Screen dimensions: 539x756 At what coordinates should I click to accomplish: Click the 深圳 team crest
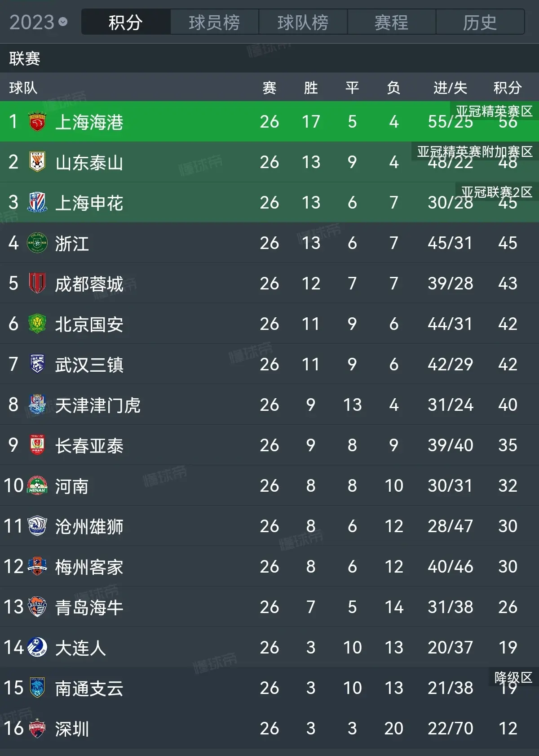pos(37,728)
